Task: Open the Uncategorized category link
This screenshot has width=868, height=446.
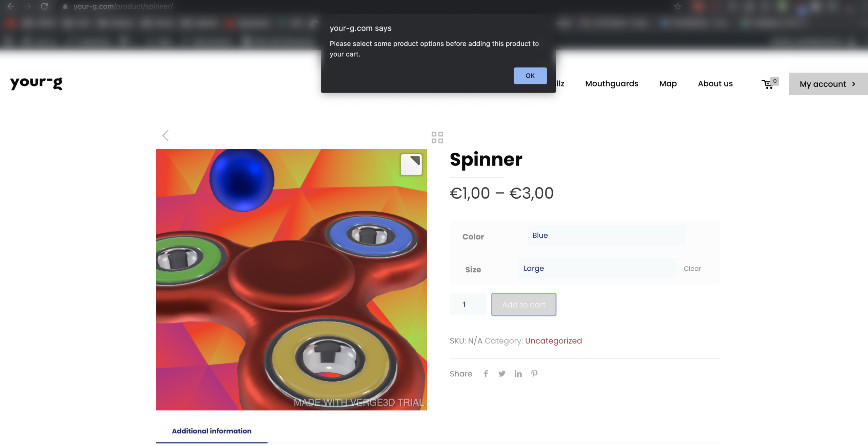Action: tap(553, 341)
